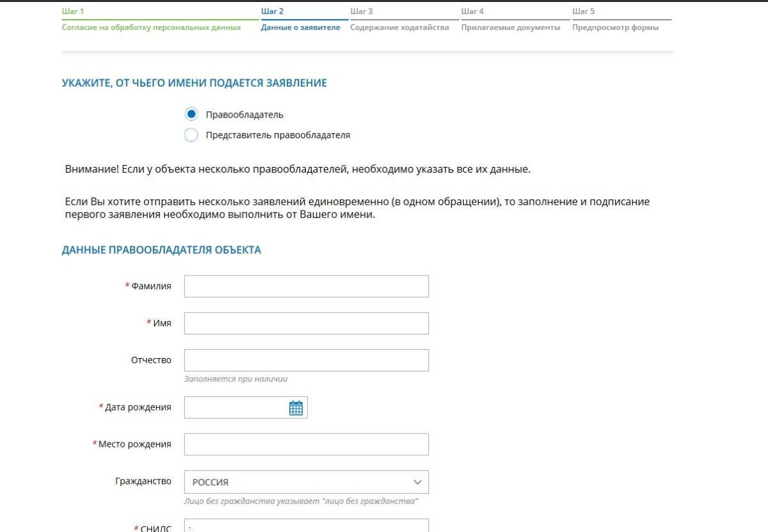
Task: Open the Предпросмотр формы step
Action: [x=615, y=27]
